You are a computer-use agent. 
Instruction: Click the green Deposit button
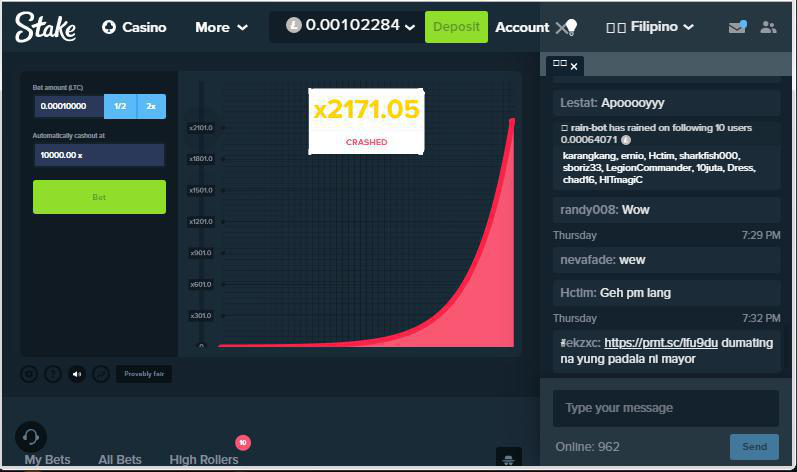(456, 27)
